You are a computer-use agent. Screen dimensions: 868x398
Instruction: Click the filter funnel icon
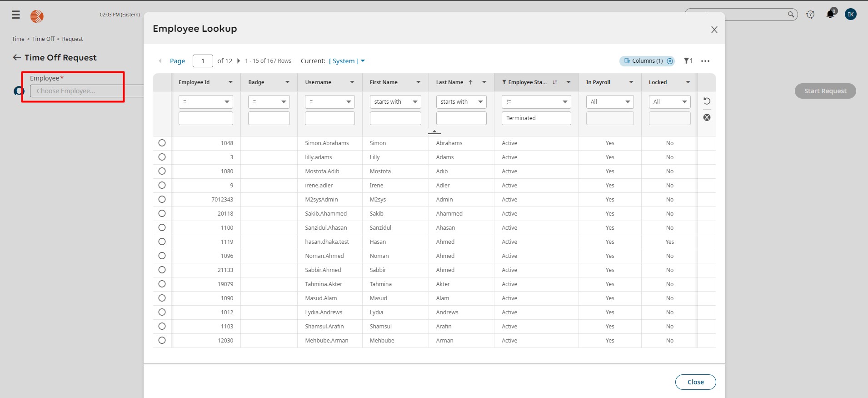(x=686, y=61)
